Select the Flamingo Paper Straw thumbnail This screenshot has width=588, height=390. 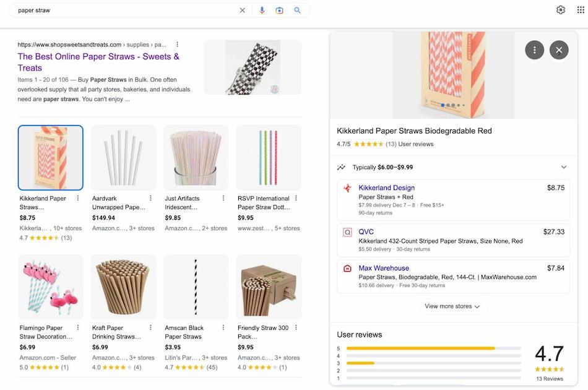pos(51,287)
